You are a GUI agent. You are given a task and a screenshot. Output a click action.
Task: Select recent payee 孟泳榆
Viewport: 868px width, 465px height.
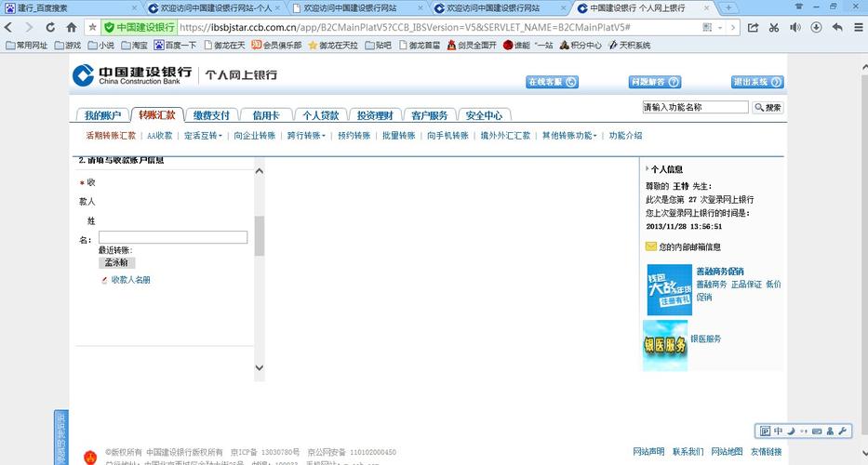point(116,262)
